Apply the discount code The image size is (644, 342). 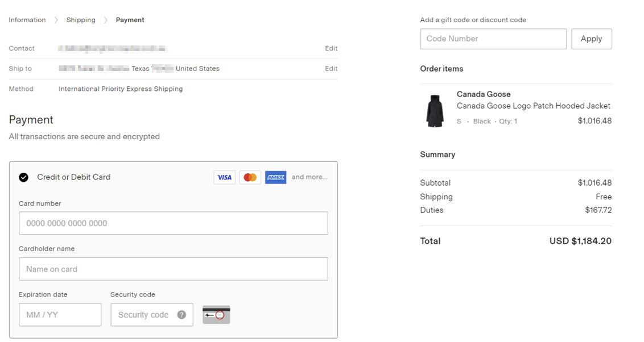(592, 39)
